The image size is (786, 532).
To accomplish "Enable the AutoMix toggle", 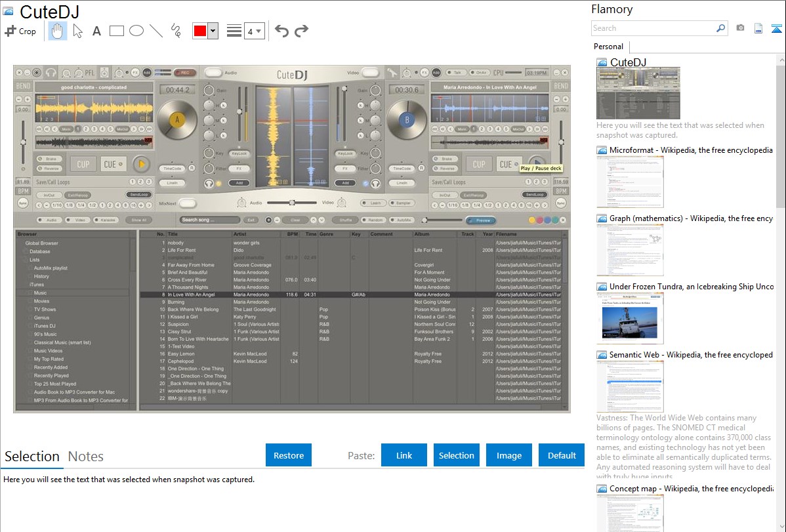I will click(x=402, y=220).
